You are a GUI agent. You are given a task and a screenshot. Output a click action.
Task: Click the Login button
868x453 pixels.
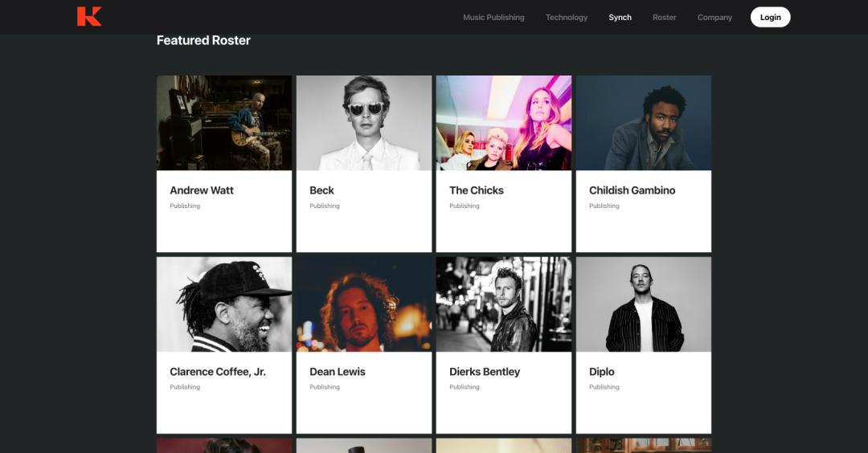pos(770,17)
